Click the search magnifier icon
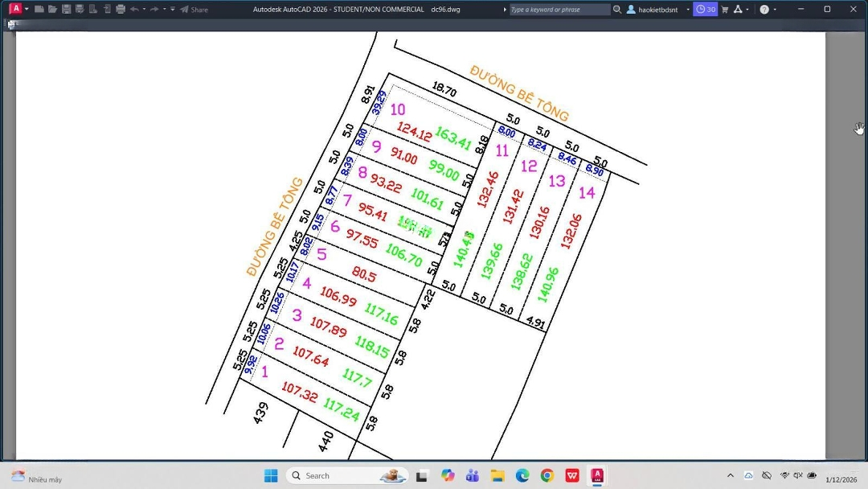Screen dimensions: 868x489 [x=617, y=10]
